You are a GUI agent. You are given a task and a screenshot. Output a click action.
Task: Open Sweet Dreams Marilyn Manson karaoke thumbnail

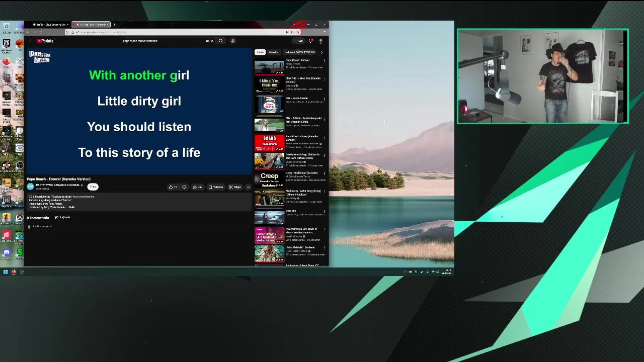point(269,235)
